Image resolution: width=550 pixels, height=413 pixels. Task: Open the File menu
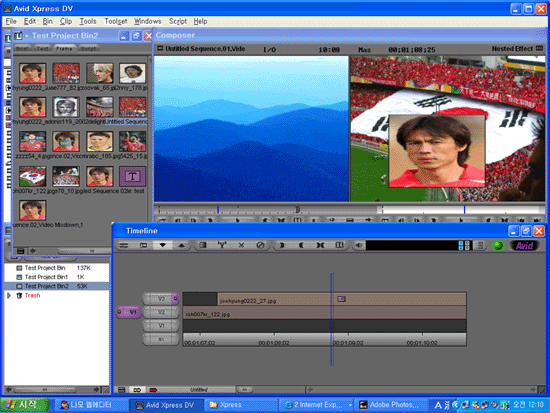pos(11,21)
